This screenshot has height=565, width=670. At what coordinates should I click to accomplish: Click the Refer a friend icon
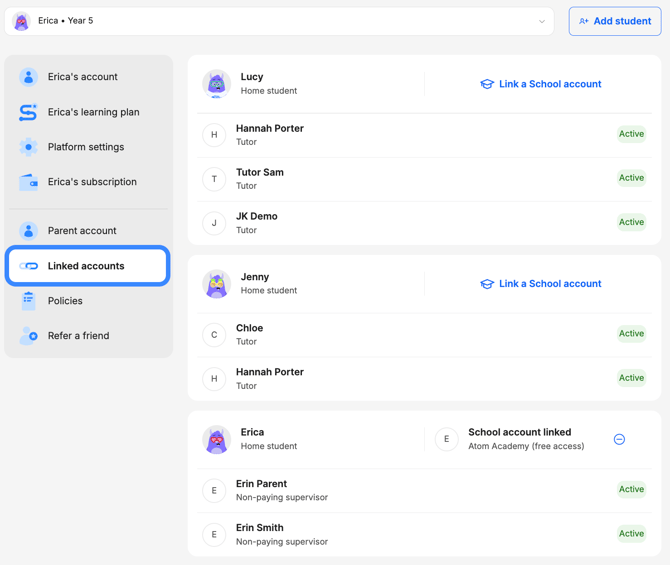[x=29, y=336]
